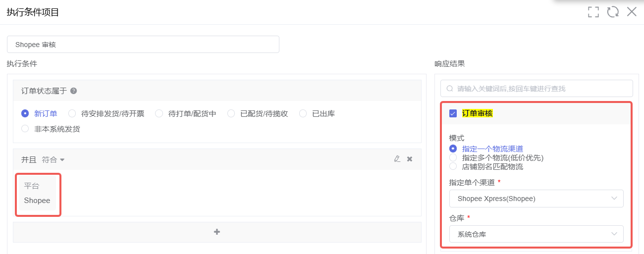Edit the 并且 condition with pencil icon

click(397, 159)
